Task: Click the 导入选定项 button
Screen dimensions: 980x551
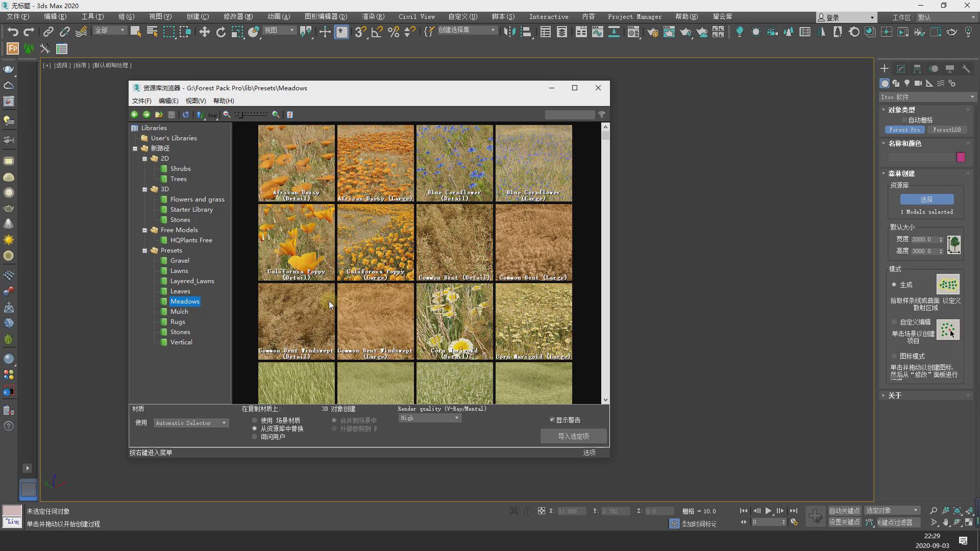Action: click(x=573, y=436)
